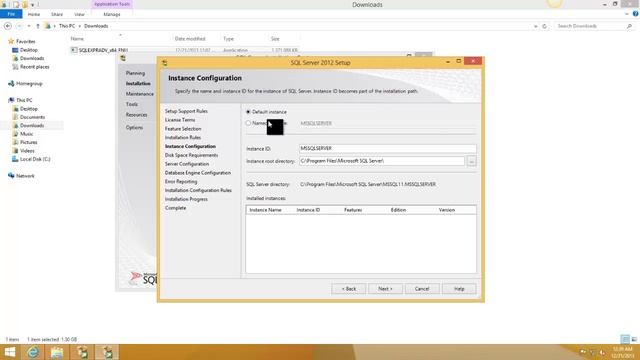This screenshot has width=640, height=360.
Task: Cancel the SQL Server setup
Action: pos(422,289)
